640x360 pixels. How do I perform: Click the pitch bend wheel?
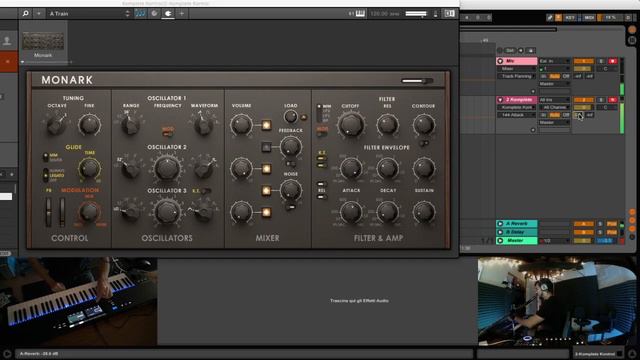point(49,212)
